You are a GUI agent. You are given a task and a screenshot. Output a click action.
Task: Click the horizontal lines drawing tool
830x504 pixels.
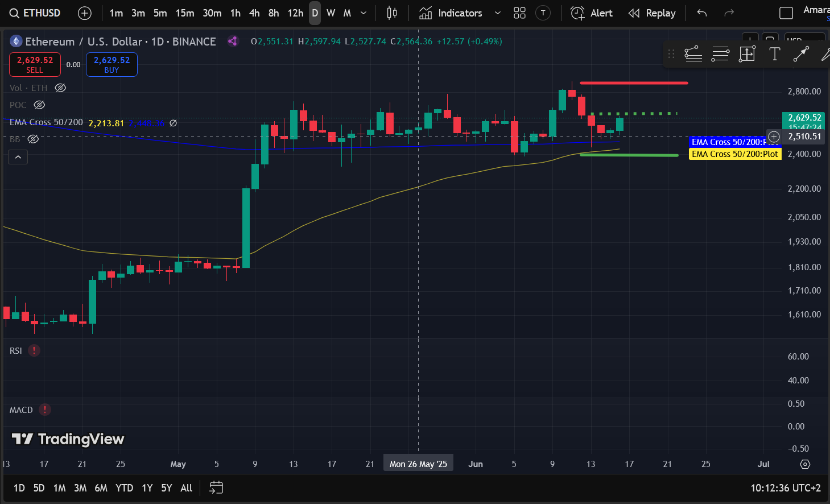click(720, 54)
